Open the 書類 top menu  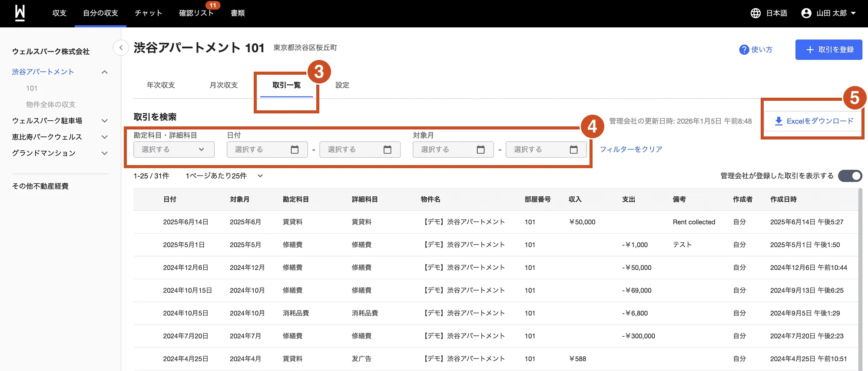(x=238, y=13)
